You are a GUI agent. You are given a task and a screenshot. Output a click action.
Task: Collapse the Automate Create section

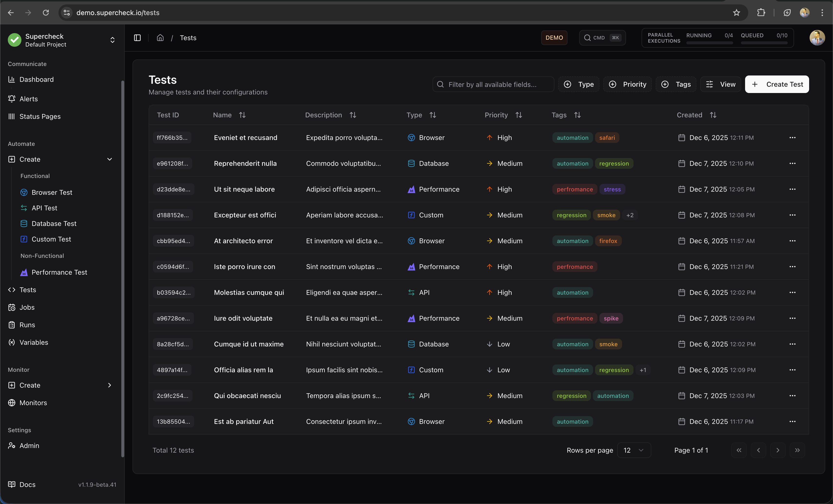coord(110,159)
